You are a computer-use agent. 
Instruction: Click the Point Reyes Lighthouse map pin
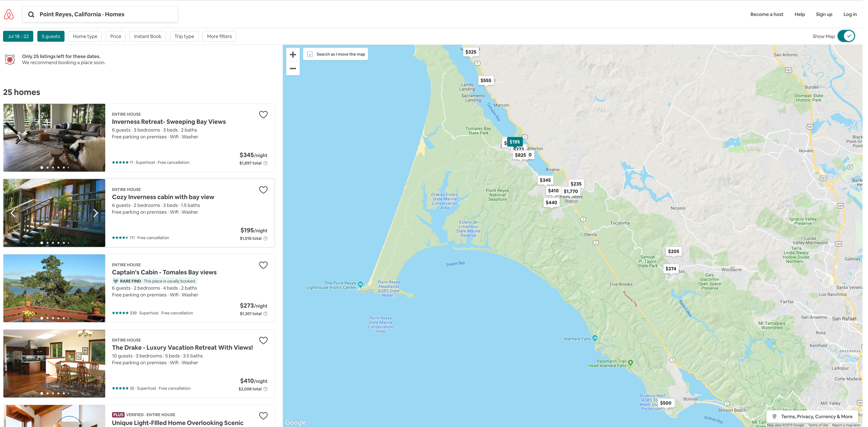(361, 285)
